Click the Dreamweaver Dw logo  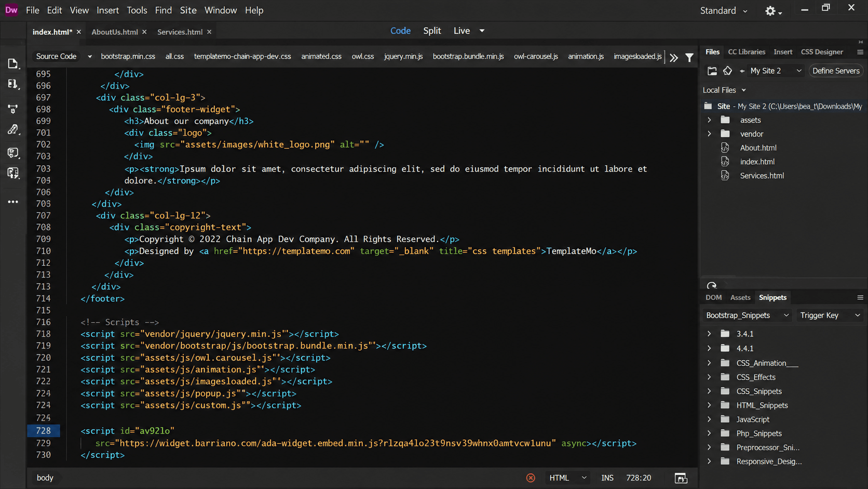tap(11, 10)
